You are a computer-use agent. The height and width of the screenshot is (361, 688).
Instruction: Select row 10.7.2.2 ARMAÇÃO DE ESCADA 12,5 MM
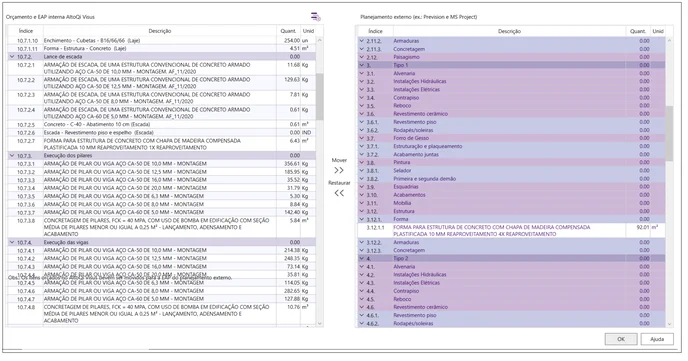pos(161,83)
